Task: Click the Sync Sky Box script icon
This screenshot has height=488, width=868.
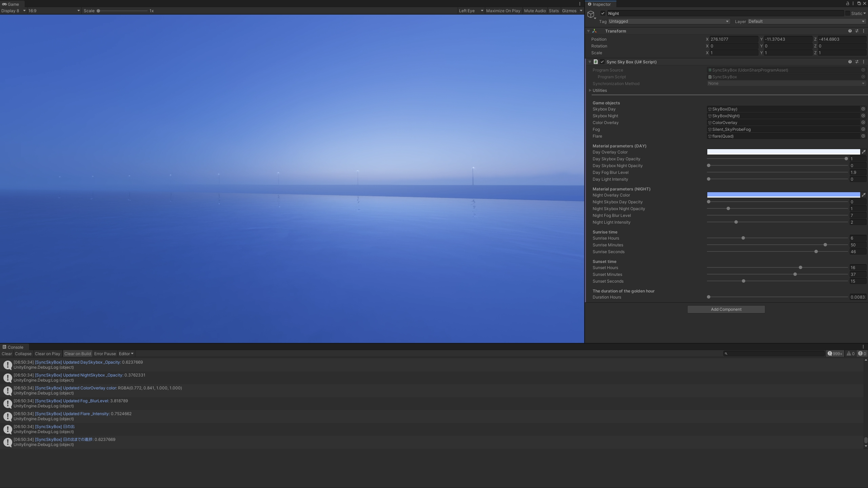Action: point(595,62)
